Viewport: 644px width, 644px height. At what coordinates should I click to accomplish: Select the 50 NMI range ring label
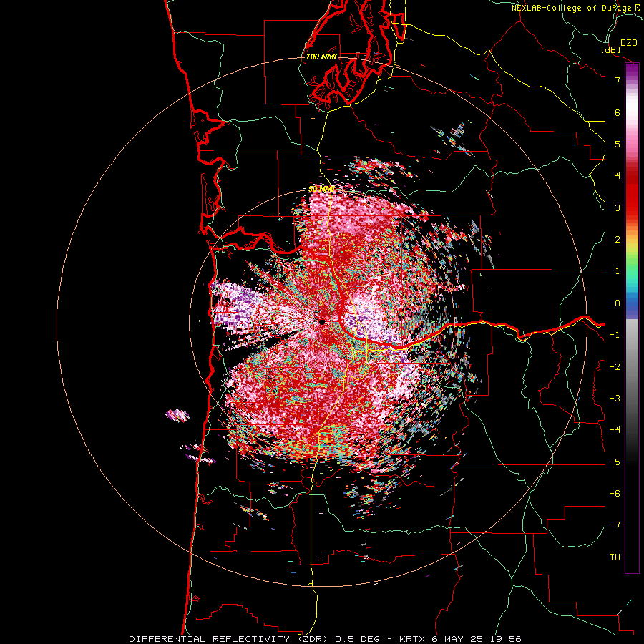(x=321, y=189)
